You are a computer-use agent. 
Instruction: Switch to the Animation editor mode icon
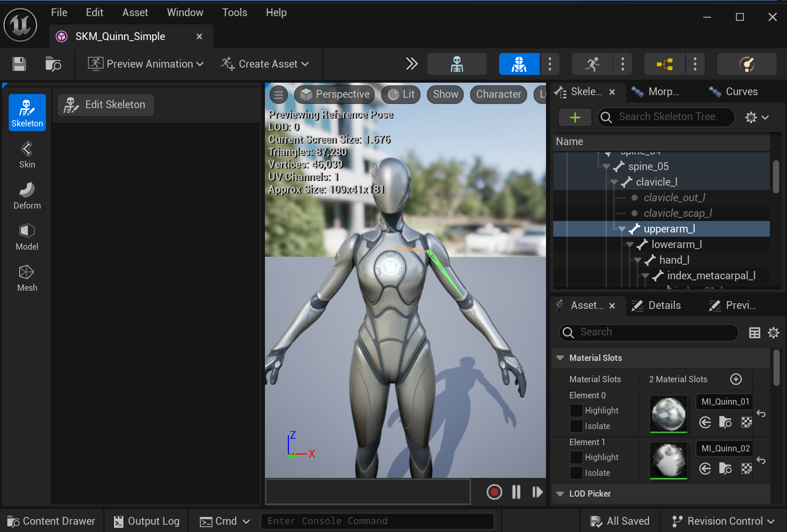[592, 64]
